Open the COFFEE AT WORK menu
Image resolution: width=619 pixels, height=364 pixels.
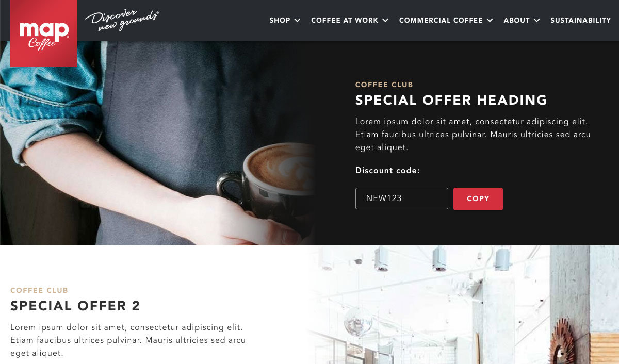tap(345, 21)
